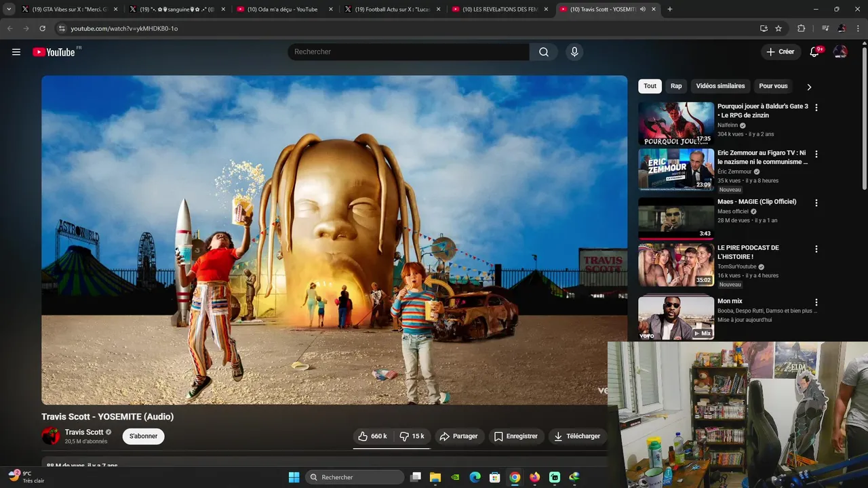Click the Télécharger download button
Viewport: 868px width, 488px height.
[x=577, y=436]
